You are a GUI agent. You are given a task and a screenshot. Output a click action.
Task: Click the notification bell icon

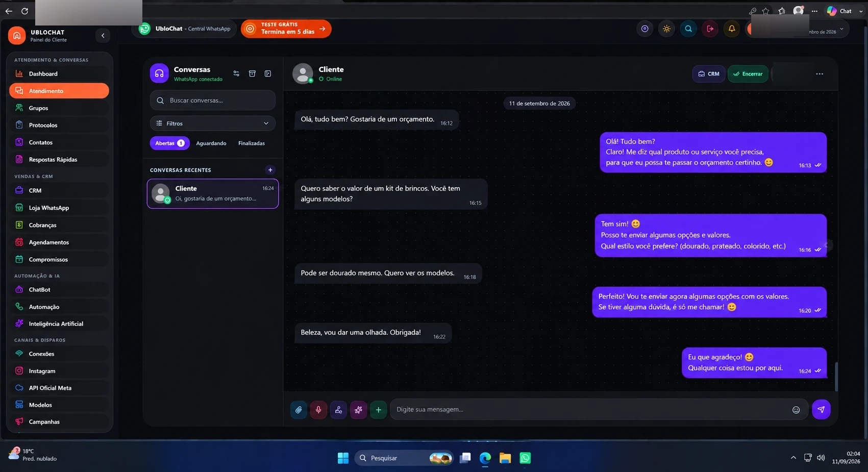point(732,29)
